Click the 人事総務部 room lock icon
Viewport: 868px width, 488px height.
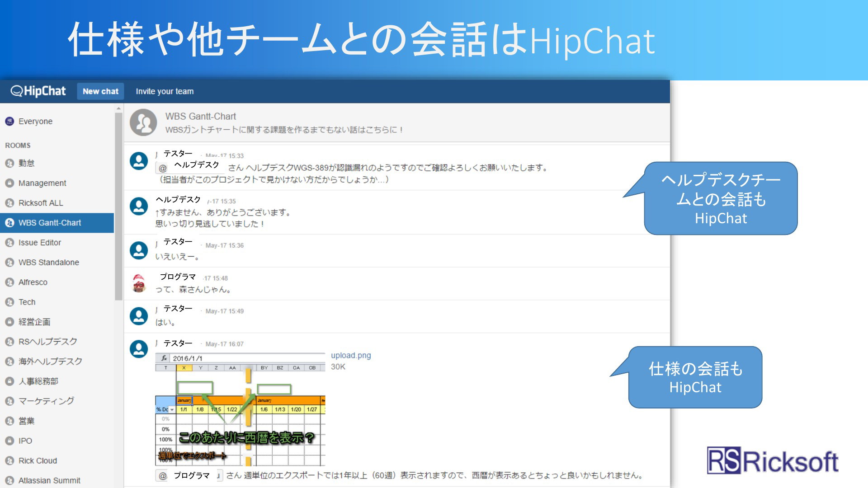click(x=9, y=381)
